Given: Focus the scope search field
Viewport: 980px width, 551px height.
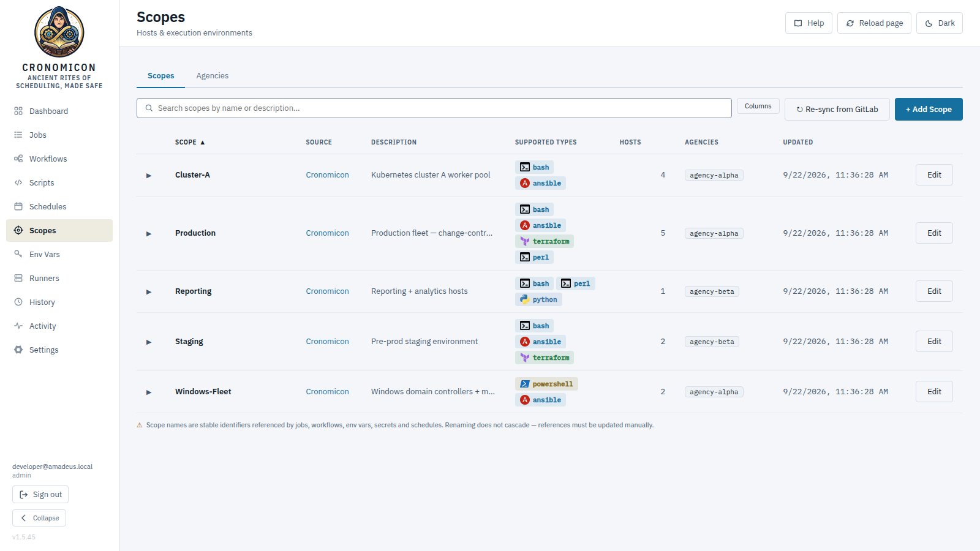Looking at the screenshot, I should [x=434, y=108].
